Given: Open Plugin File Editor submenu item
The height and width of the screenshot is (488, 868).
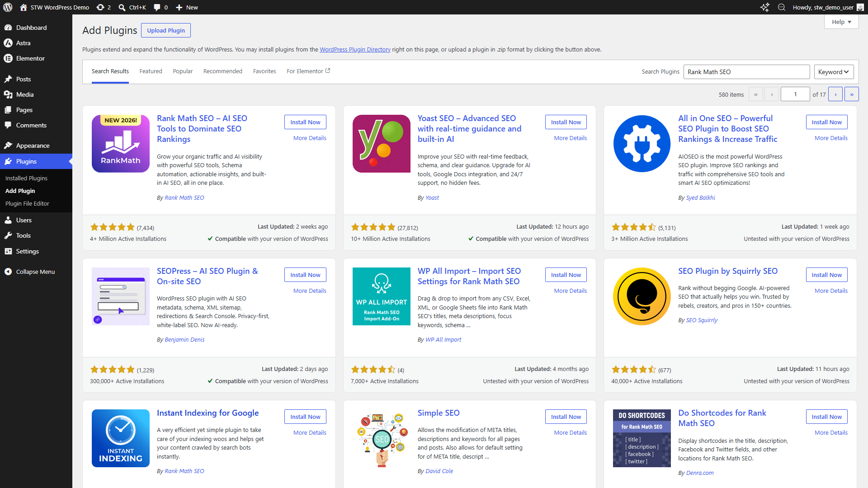Looking at the screenshot, I should (x=27, y=203).
